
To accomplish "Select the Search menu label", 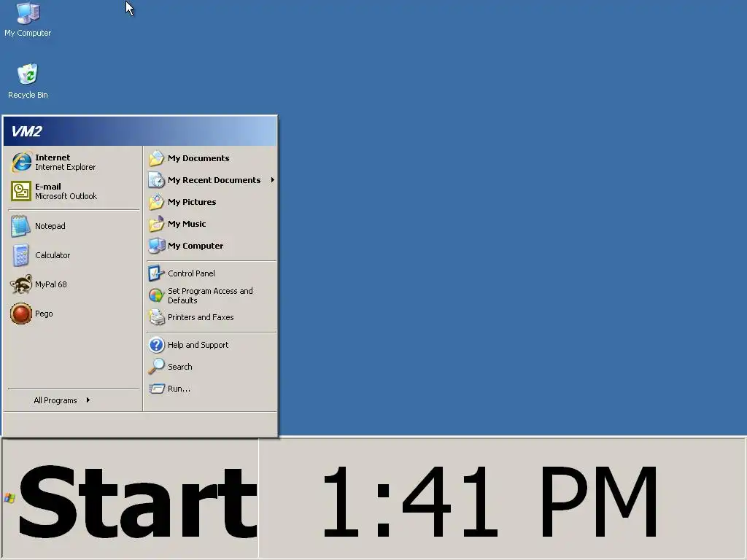I will pos(179,367).
